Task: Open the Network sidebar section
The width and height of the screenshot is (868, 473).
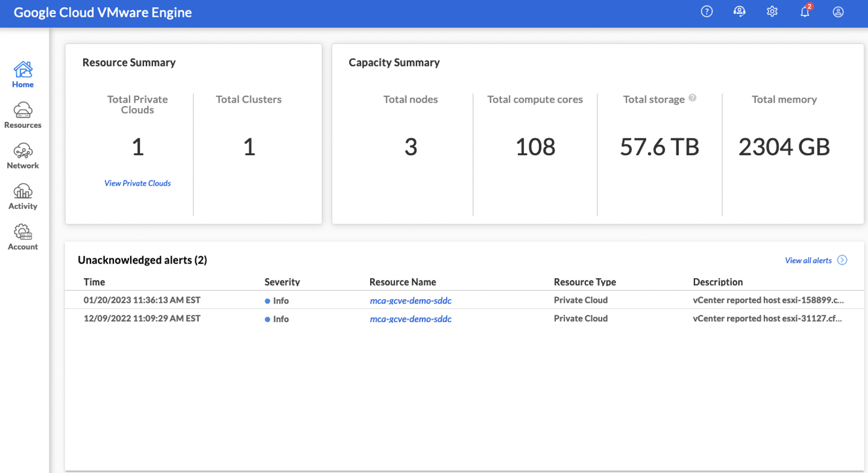Action: click(x=23, y=156)
